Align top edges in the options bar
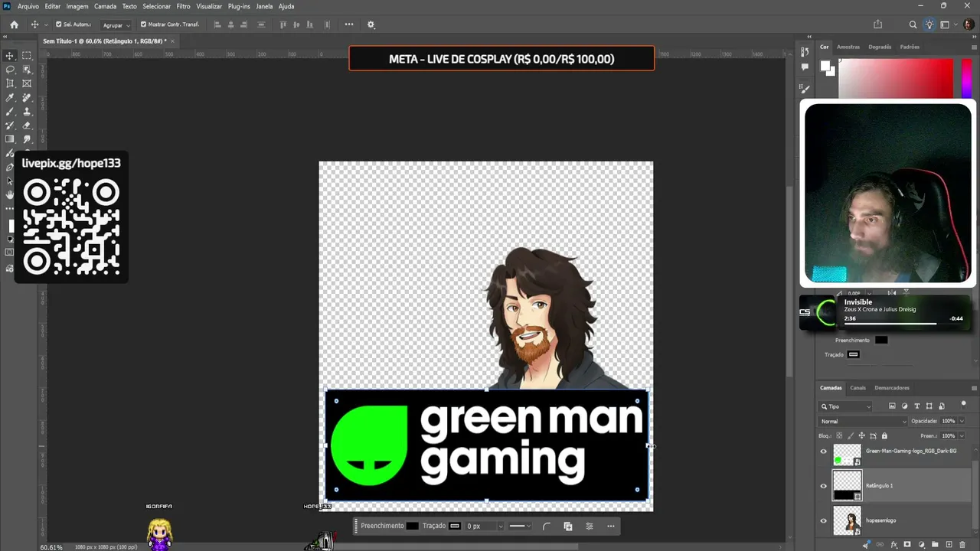The height and width of the screenshot is (551, 980). (283, 24)
